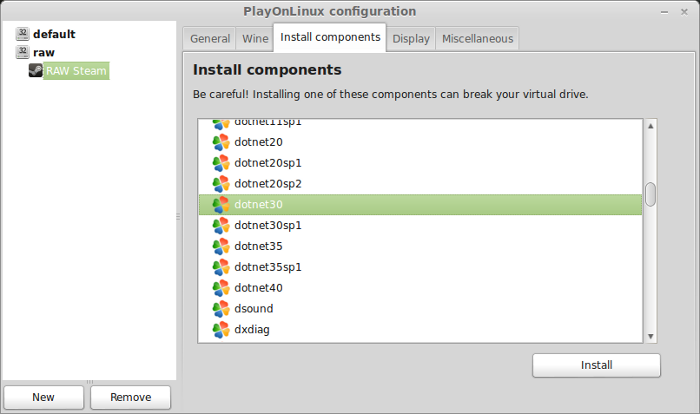
Task: Click the raw virtual drive icon
Action: tap(22, 52)
